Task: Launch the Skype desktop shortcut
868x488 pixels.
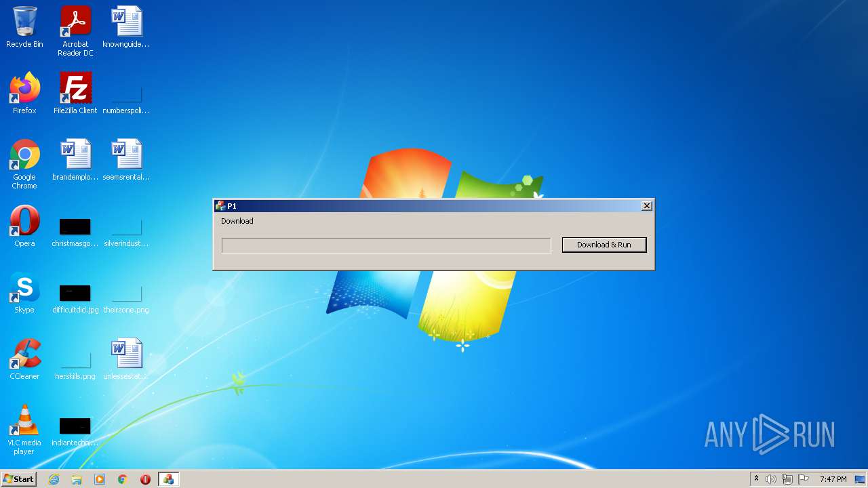Action: [x=24, y=293]
